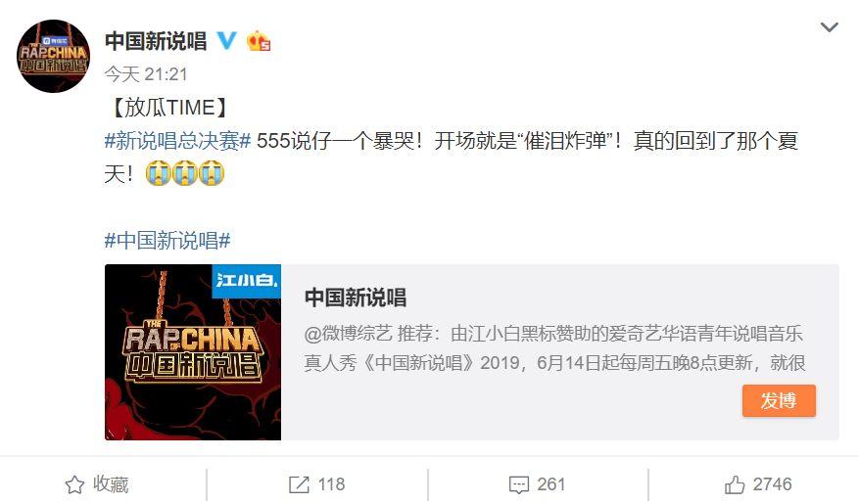Click the crown membership level badge

(x=258, y=40)
